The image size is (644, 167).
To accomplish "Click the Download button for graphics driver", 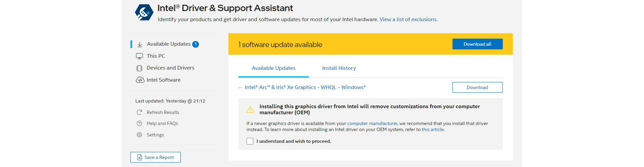I will point(477,87).
